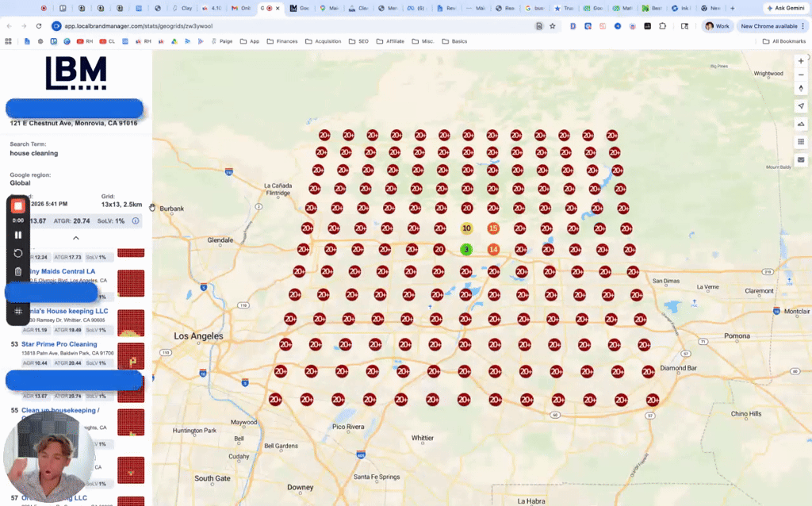Switch to the Rev document tab
This screenshot has height=506, width=812.
pos(446,8)
